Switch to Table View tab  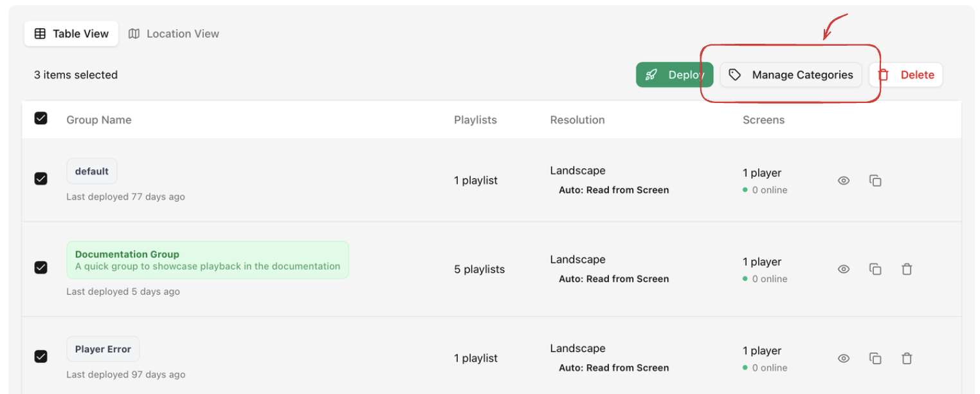71,33
